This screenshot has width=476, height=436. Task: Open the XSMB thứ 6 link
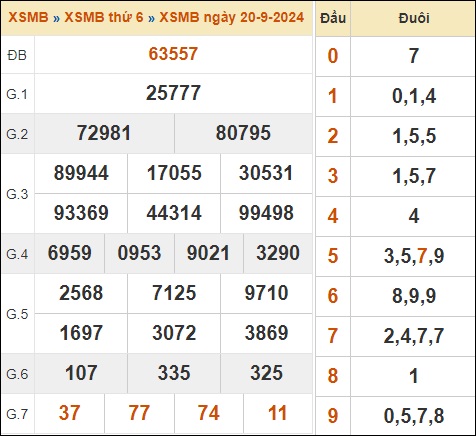[104, 17]
